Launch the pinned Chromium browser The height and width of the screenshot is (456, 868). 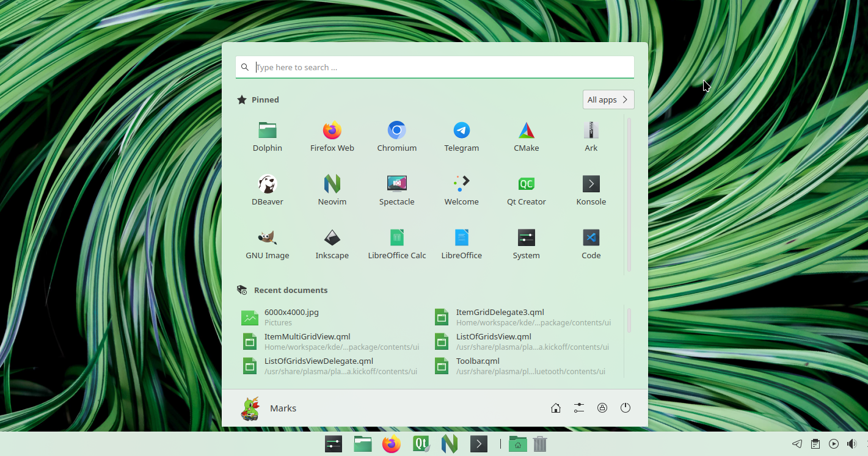[397, 136]
